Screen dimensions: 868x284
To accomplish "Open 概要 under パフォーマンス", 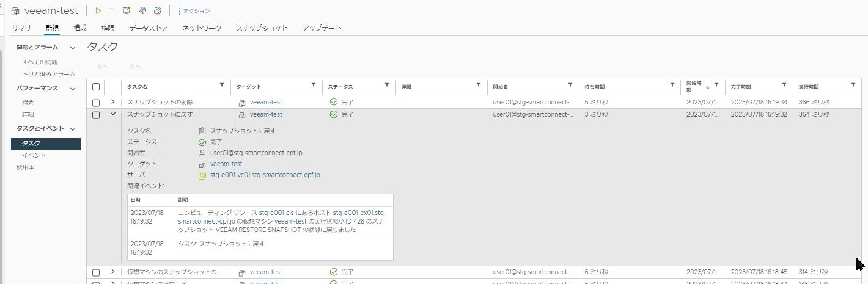I will point(28,102).
